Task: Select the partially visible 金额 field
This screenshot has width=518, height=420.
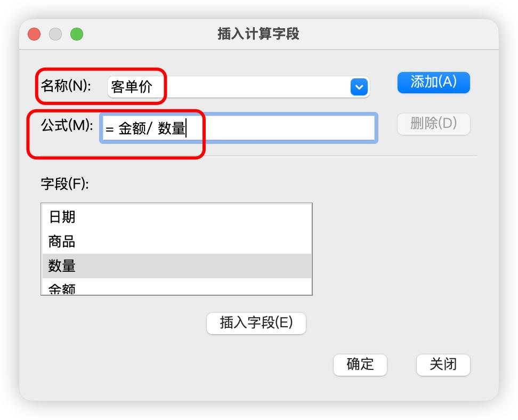Action: pyautogui.click(x=176, y=288)
